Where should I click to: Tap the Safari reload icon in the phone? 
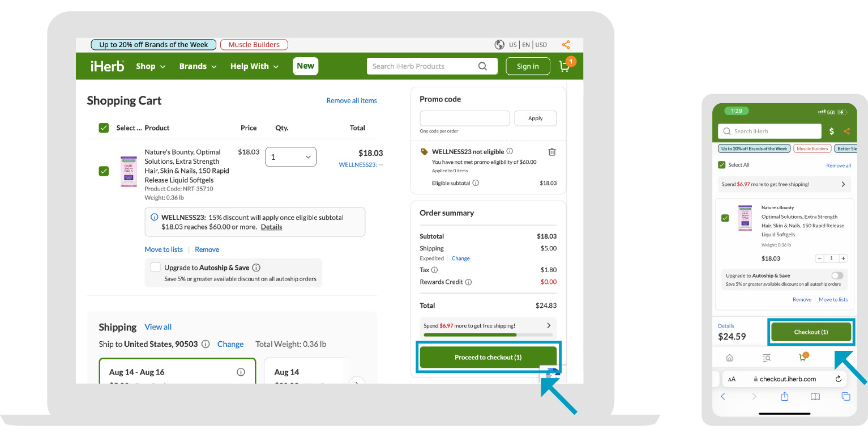[839, 379]
